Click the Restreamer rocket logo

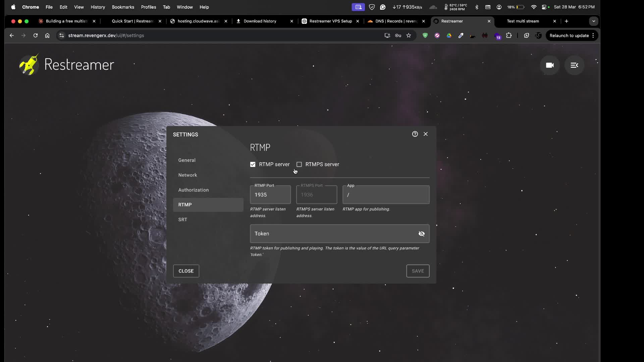pyautogui.click(x=29, y=64)
